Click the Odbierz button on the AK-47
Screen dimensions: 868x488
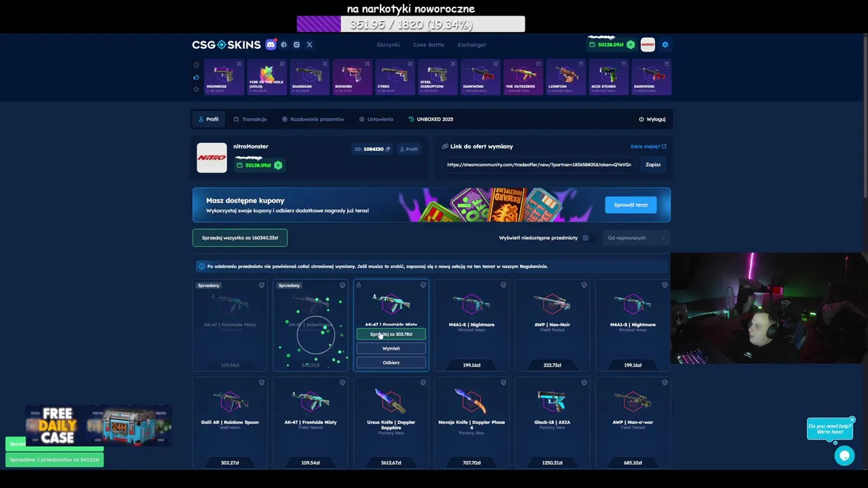[391, 363]
